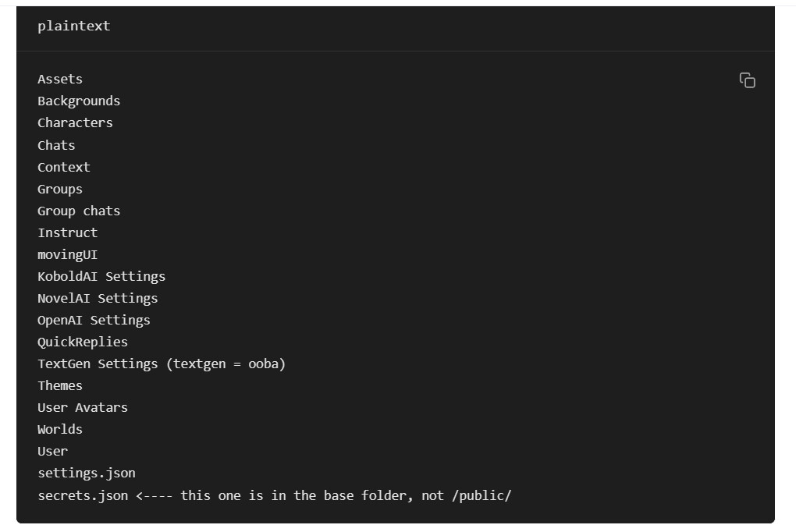This screenshot has height=532, width=796.
Task: Click the Instruct entry
Action: [x=68, y=232]
